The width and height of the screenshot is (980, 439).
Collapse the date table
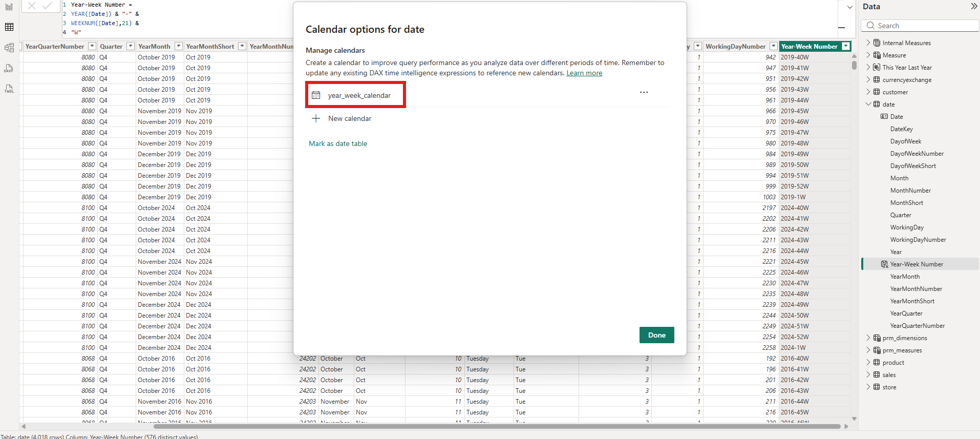point(868,104)
